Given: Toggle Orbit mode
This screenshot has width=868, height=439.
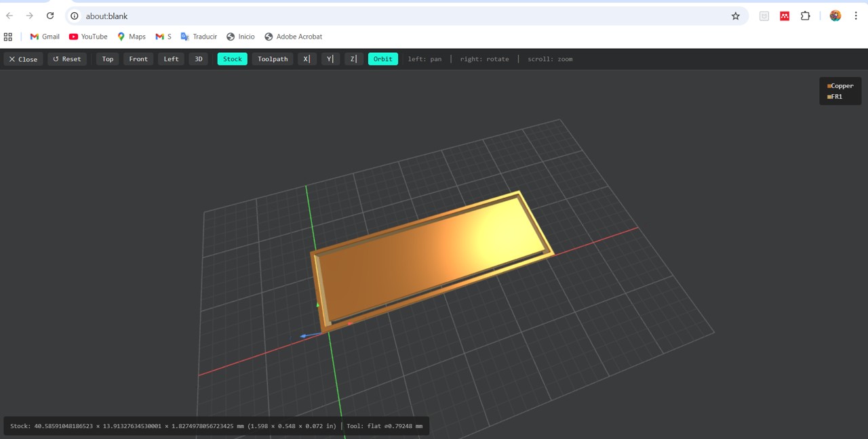Looking at the screenshot, I should click(x=383, y=59).
